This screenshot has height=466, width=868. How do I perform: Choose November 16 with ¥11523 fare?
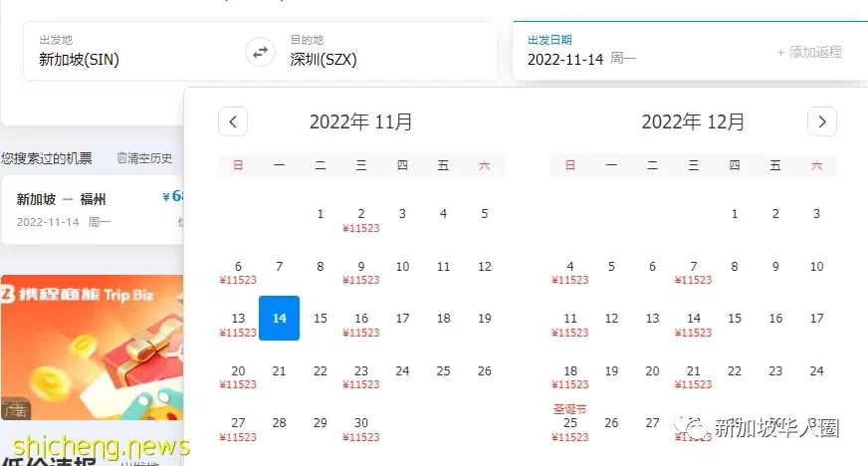coord(361,325)
